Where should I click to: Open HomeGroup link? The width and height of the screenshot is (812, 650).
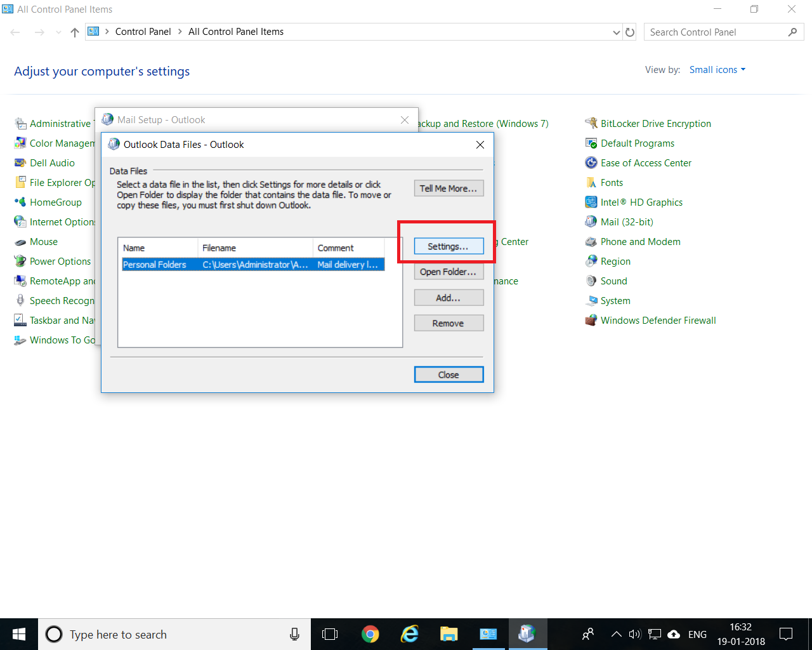tap(56, 202)
